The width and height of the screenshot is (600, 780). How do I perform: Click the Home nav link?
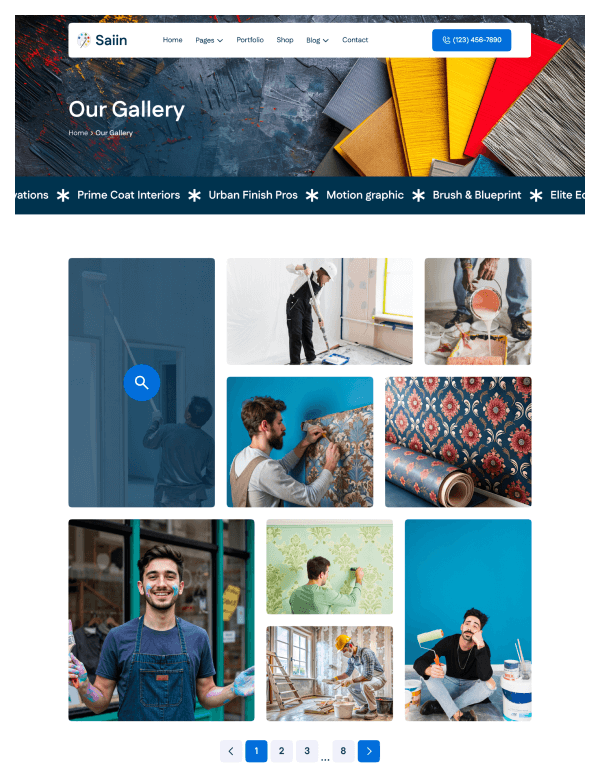[173, 40]
